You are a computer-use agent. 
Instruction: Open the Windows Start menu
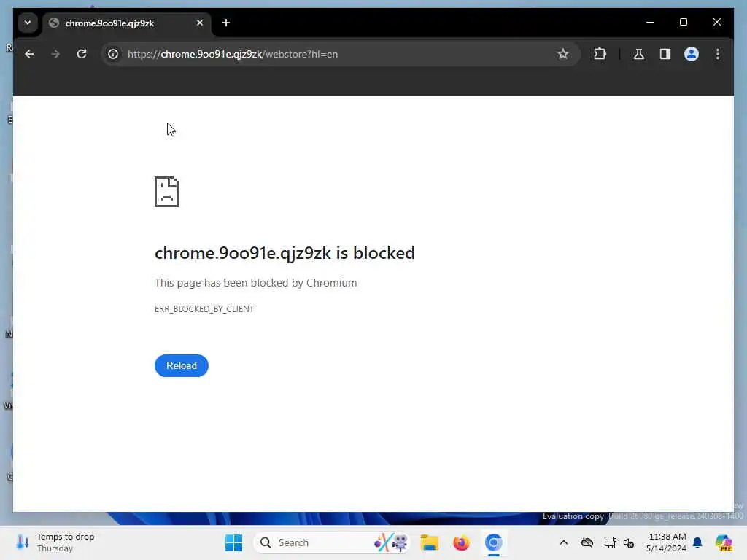click(233, 542)
